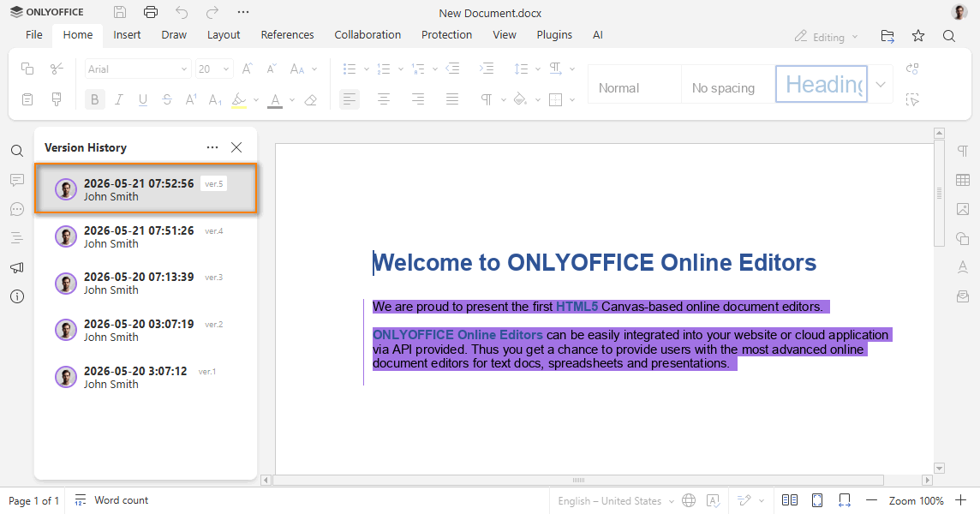The image size is (980, 514).
Task: Switch to the Insert tab
Action: pyautogui.click(x=127, y=35)
